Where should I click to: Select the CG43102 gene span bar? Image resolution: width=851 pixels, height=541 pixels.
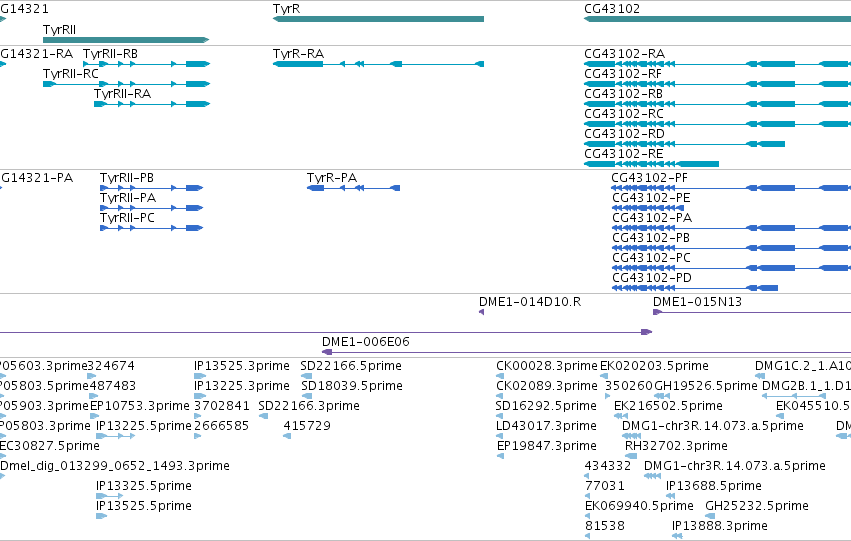pos(717,19)
